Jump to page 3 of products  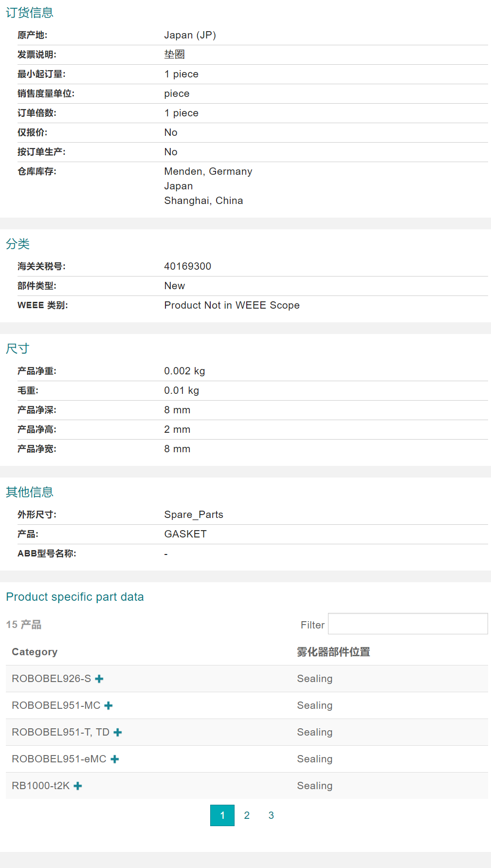[271, 815]
